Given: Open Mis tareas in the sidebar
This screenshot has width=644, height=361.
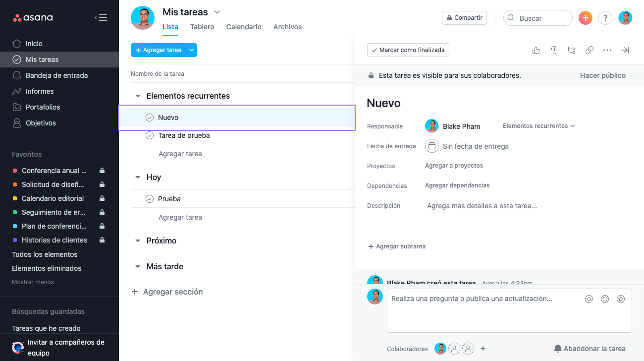Looking at the screenshot, I should pos(59,60).
